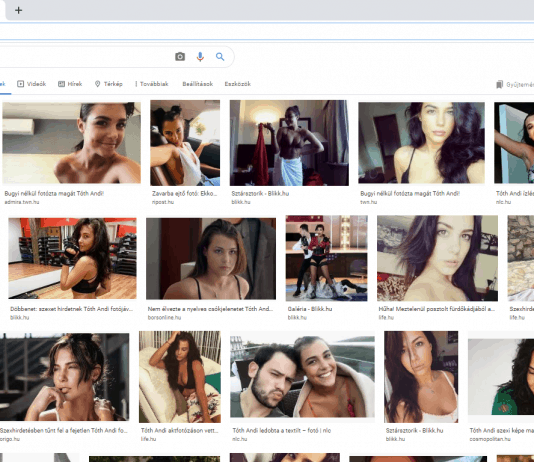Activate voice search microphone icon
This screenshot has height=462, width=534.
(200, 57)
